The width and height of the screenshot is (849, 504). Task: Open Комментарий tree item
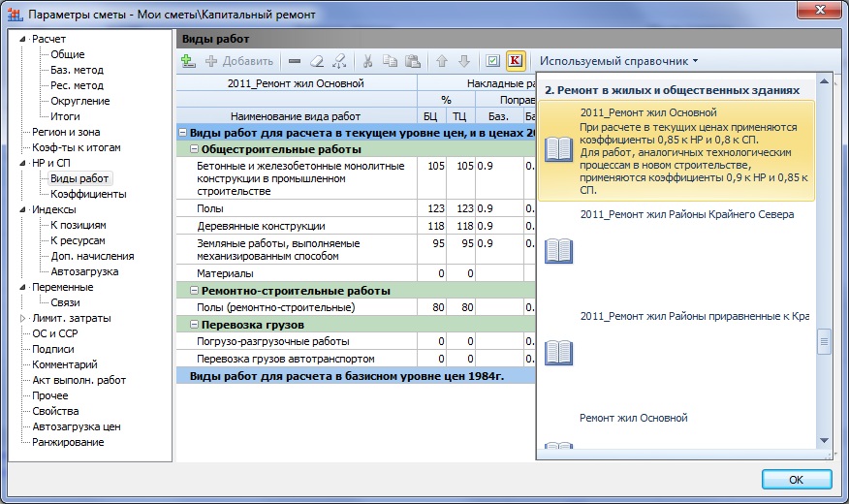pyautogui.click(x=64, y=364)
